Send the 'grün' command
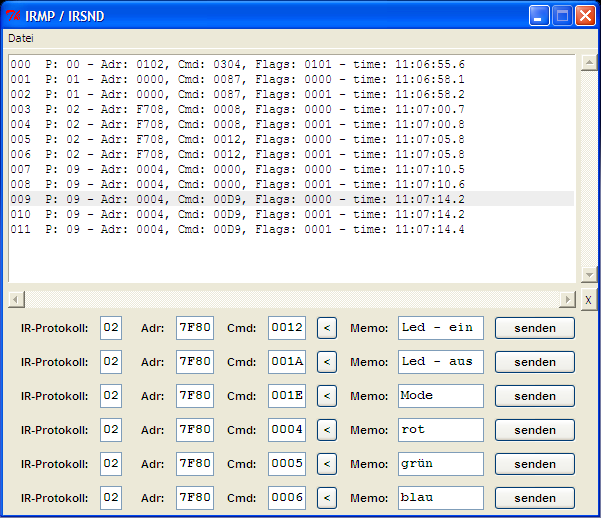Image resolution: width=601 pixels, height=518 pixels. point(535,464)
